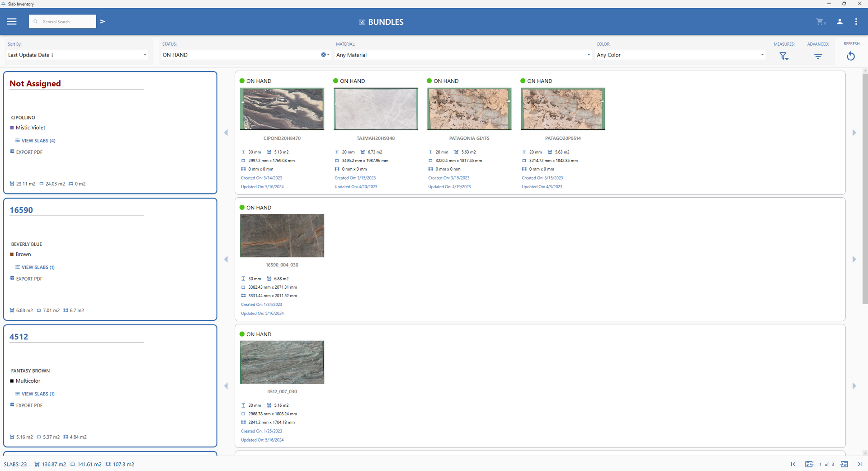This screenshot has height=471, width=868.
Task: Open slab PATAGO20P9514 thumbnail
Action: tap(563, 109)
